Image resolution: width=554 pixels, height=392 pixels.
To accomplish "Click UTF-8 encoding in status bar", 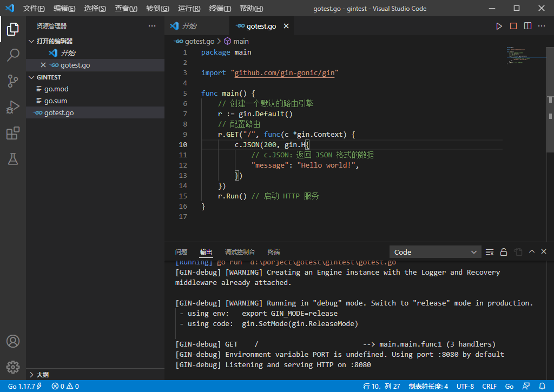I will pyautogui.click(x=465, y=387).
